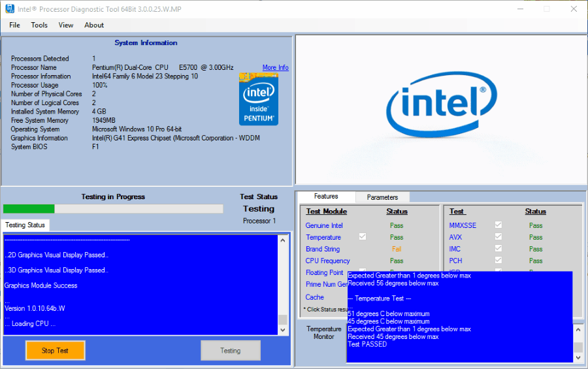Toggle the Temperature test checkbox
The height and width of the screenshot is (369, 588).
(362, 236)
